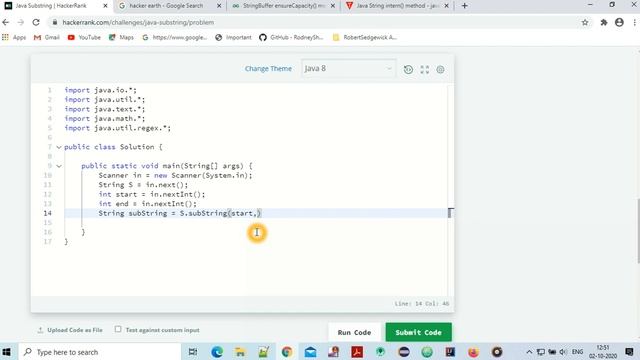Open Adobe Acrobat from the taskbar
Screen dimensions: 640x360
[357, 352]
